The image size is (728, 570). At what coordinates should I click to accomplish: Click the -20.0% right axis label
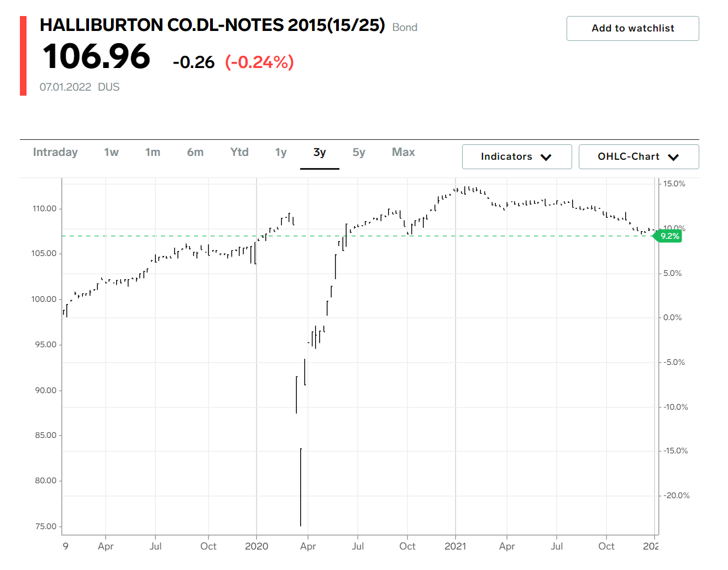pyautogui.click(x=677, y=495)
